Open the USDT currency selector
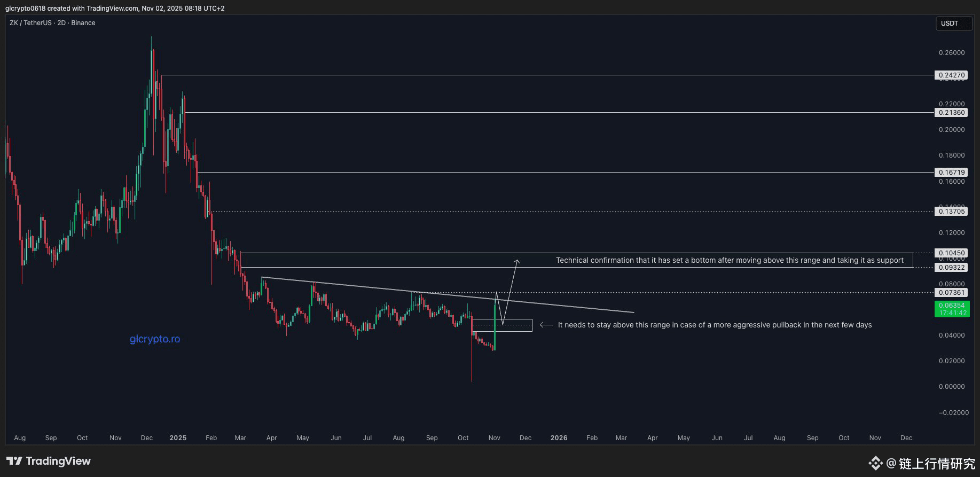 (954, 24)
